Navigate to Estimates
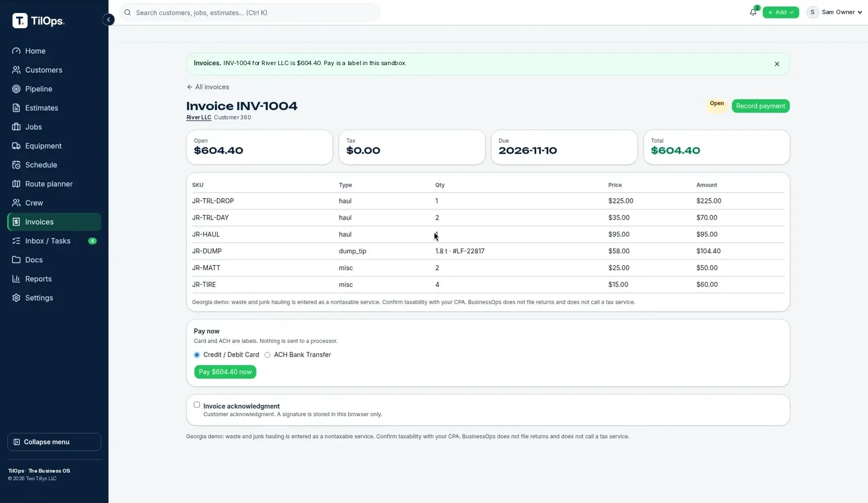 tap(54, 108)
